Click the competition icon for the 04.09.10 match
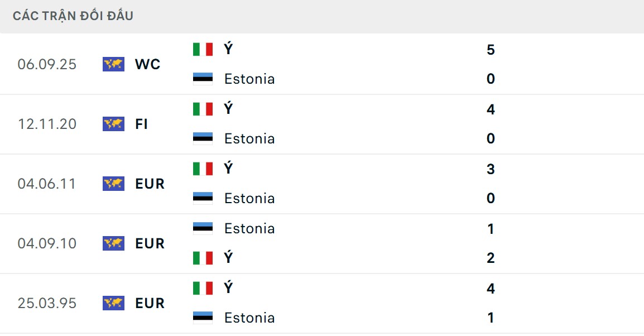 tap(113, 243)
